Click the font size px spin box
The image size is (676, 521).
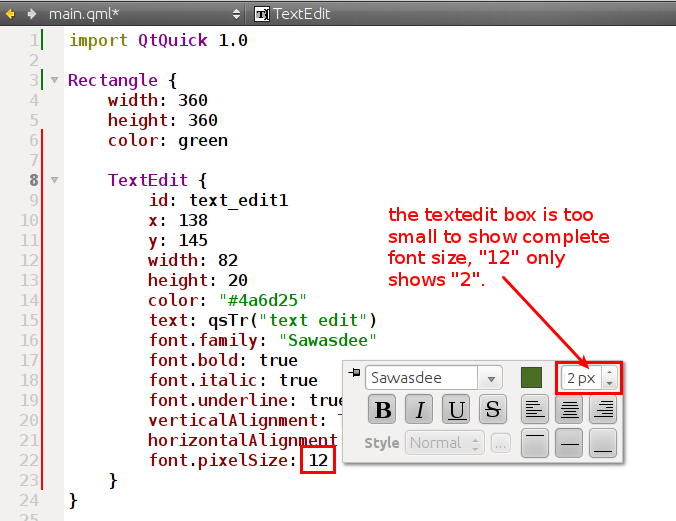tap(581, 378)
